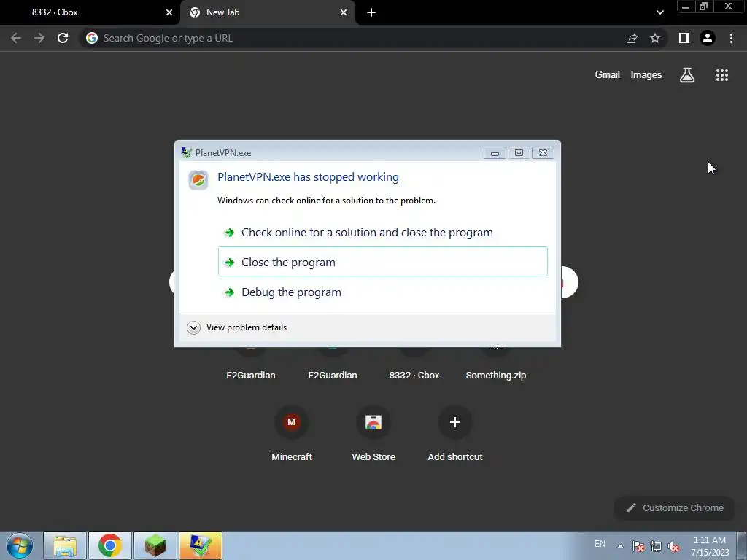Viewport: 747px width, 560px height.
Task: Open network status tray icon
Action: pyautogui.click(x=656, y=546)
